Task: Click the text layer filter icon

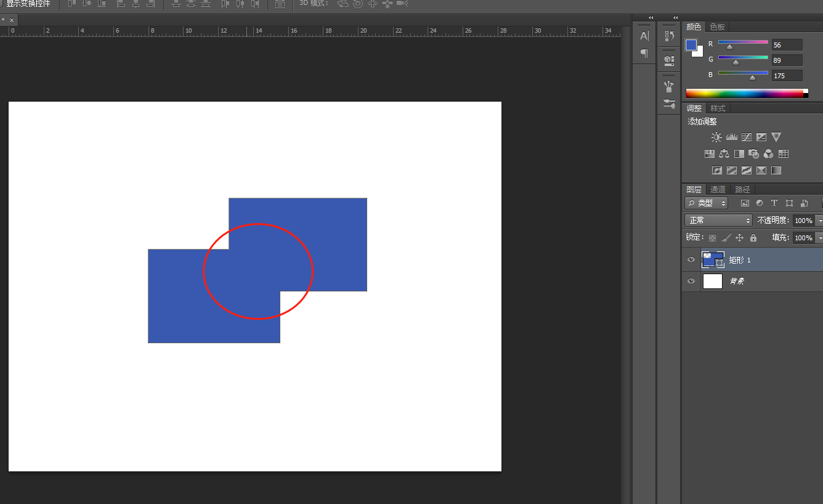Action: click(774, 203)
